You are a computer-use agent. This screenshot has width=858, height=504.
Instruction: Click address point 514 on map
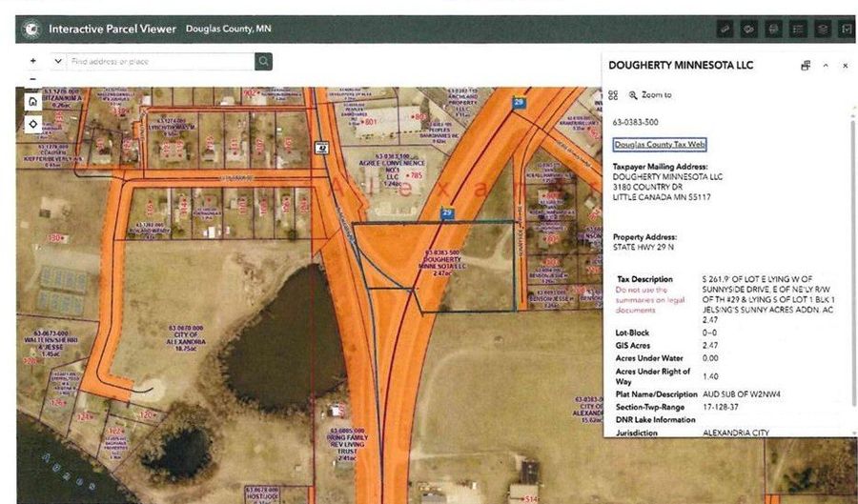tap(531, 498)
